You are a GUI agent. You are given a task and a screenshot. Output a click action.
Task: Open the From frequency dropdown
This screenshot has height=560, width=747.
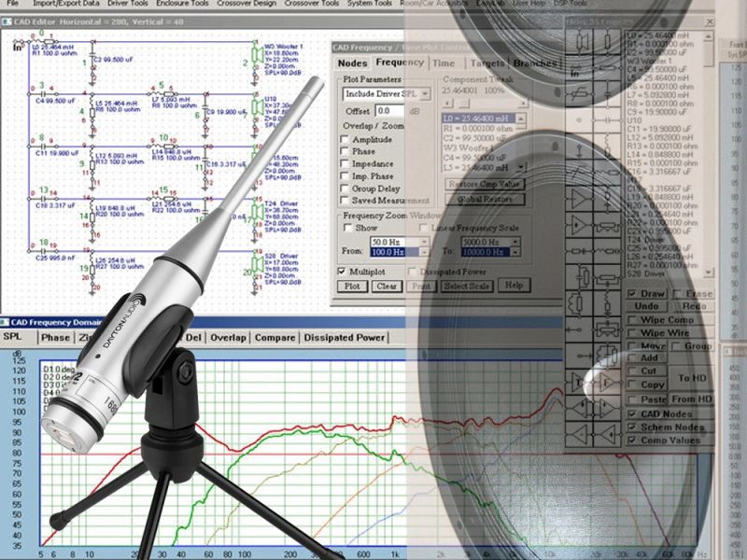424,251
